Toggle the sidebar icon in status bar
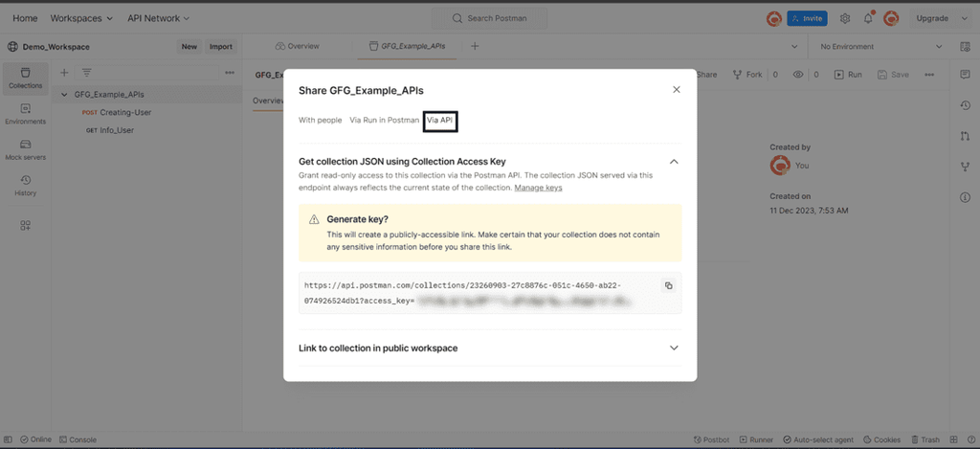980x449 pixels. pyautogui.click(x=8, y=440)
